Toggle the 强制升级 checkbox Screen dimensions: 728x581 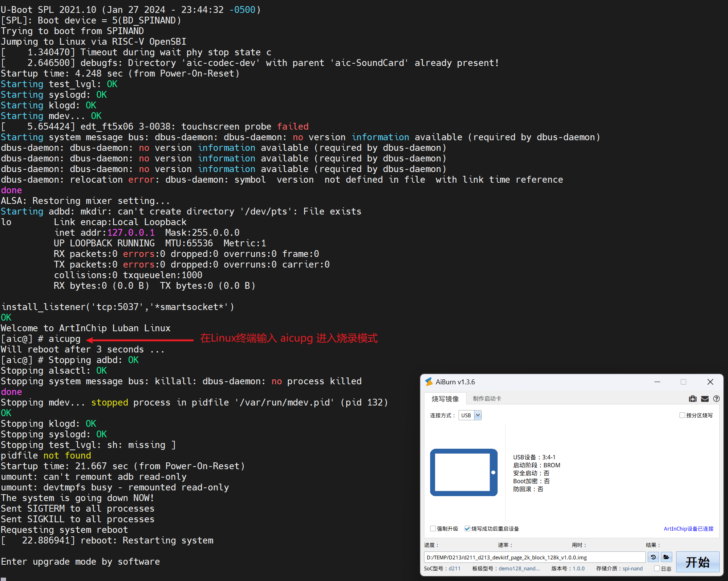pyautogui.click(x=433, y=529)
